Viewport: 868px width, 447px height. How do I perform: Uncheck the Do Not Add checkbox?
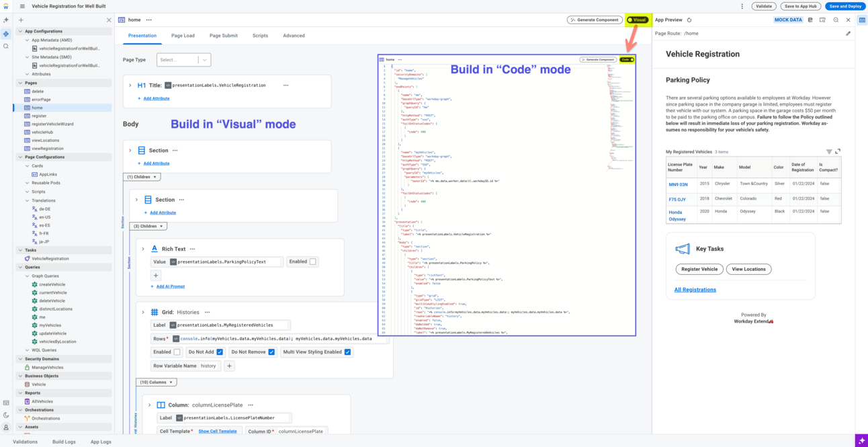coord(220,352)
